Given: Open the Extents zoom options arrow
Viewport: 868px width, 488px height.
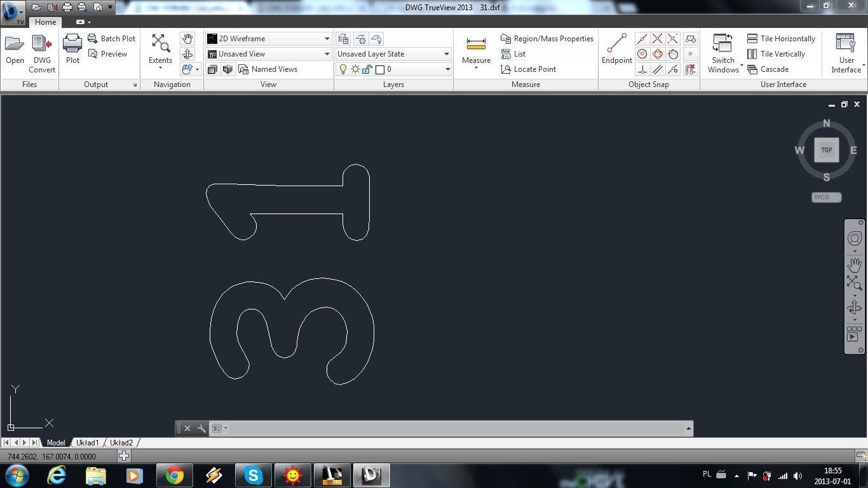Looking at the screenshot, I should [x=160, y=68].
